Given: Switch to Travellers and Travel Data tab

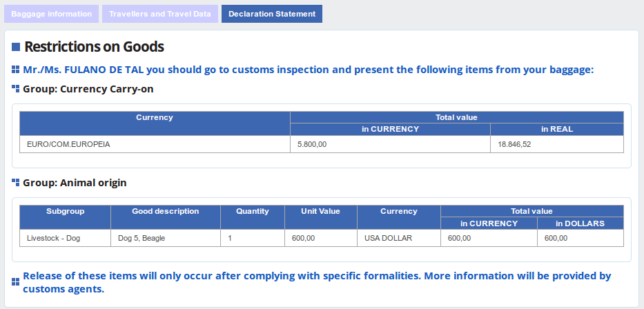Looking at the screenshot, I should pos(160,14).
